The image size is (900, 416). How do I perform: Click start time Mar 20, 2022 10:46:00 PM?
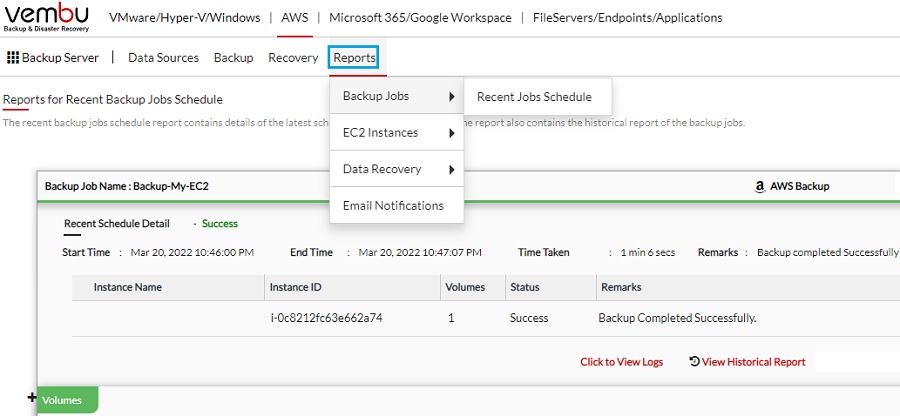coord(192,252)
